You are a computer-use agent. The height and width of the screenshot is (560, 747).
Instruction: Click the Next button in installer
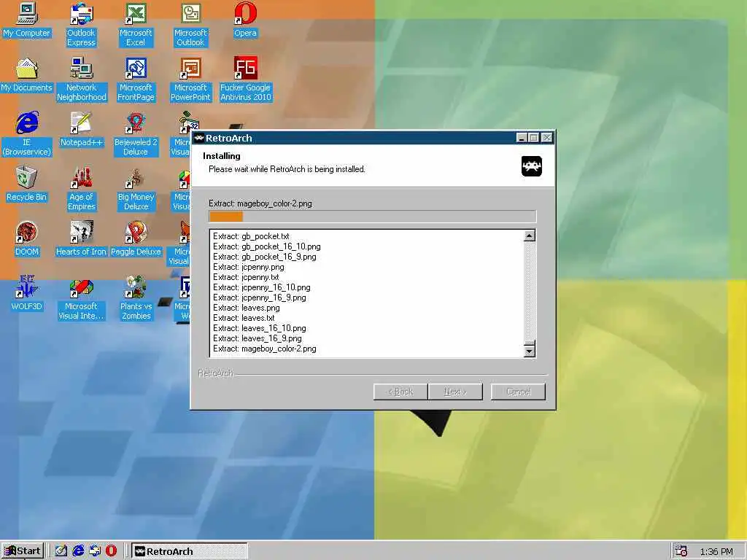point(455,392)
